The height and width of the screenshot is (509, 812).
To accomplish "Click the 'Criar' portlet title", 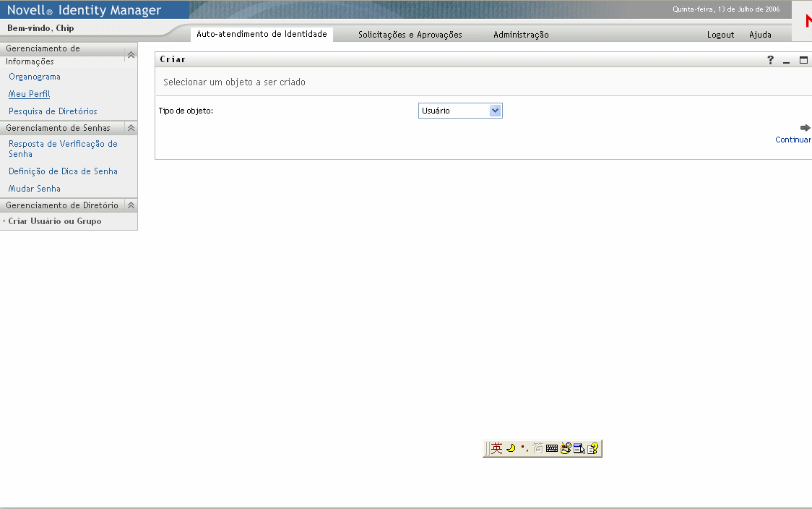I will (x=173, y=59).
